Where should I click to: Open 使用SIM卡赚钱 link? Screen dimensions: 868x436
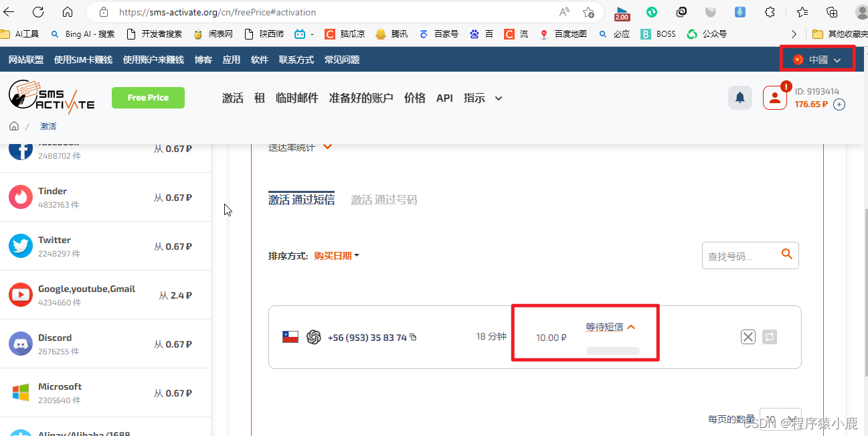(83, 60)
